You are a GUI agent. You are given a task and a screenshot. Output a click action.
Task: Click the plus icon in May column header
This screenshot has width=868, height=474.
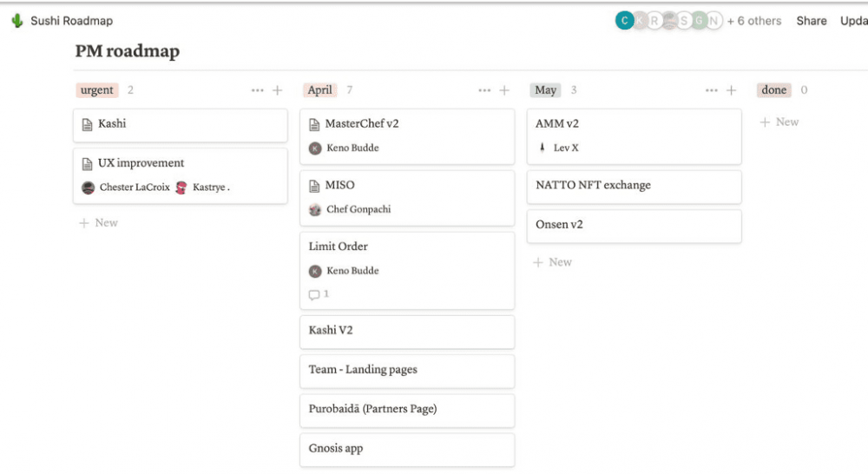[x=731, y=90]
